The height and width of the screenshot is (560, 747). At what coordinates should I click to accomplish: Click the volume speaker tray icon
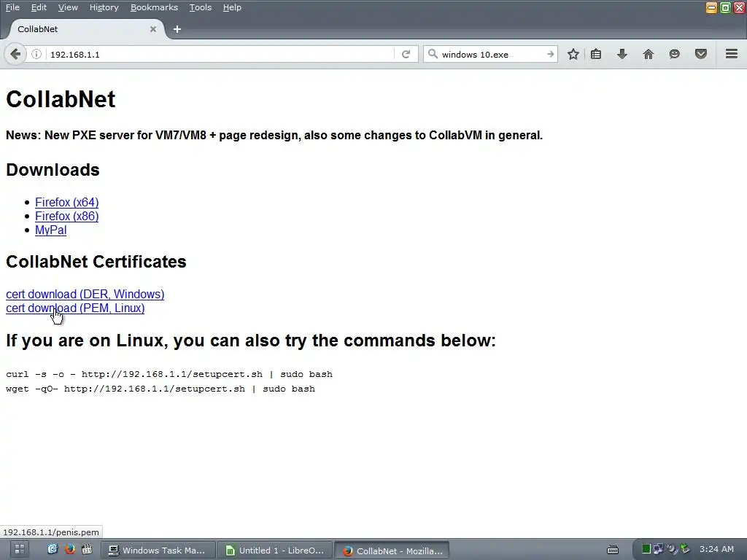coord(672,549)
